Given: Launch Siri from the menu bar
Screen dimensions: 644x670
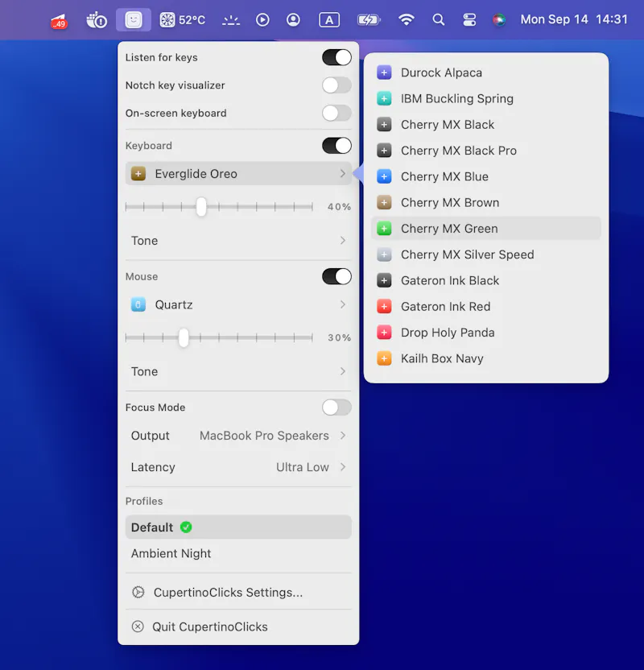Looking at the screenshot, I should pos(499,19).
